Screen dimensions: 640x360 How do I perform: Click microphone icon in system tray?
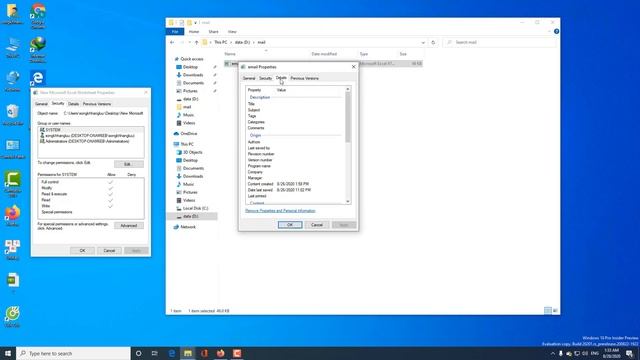pyautogui.click(x=560, y=353)
